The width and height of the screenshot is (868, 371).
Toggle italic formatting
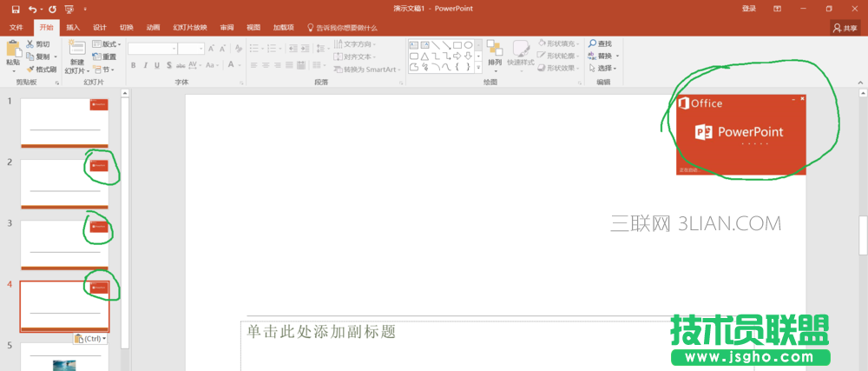pyautogui.click(x=145, y=65)
